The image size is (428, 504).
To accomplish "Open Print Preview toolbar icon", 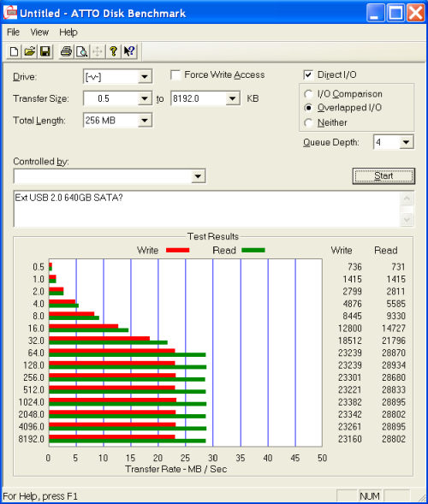I will tap(81, 51).
